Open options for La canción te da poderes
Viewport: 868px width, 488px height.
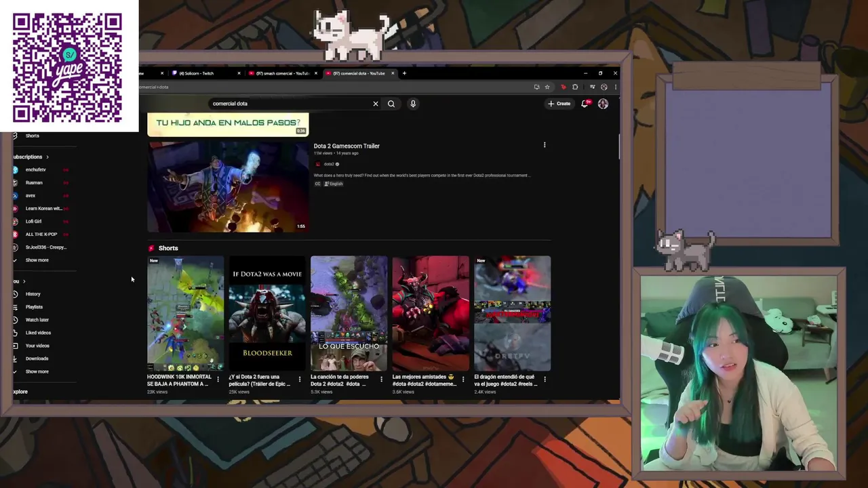click(x=381, y=380)
